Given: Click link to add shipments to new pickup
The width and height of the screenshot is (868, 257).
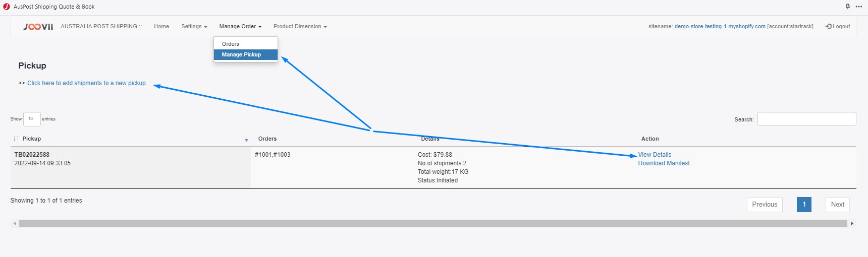Looking at the screenshot, I should coord(86,83).
